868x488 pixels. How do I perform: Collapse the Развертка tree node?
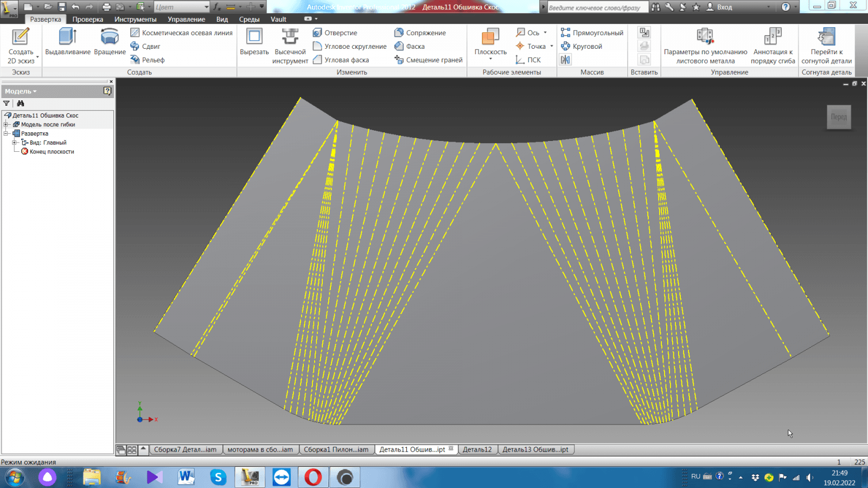tap(7, 133)
